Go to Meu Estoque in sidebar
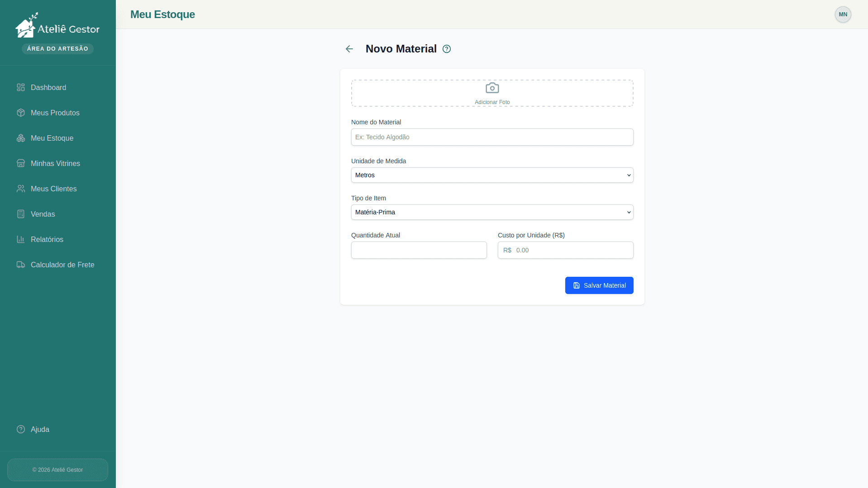 click(52, 138)
